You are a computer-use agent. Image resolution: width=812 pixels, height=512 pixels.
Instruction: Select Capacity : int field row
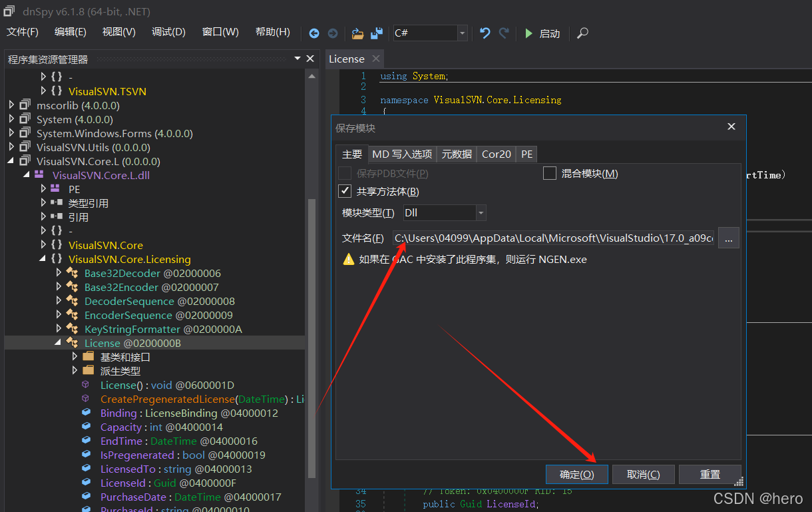tap(162, 427)
